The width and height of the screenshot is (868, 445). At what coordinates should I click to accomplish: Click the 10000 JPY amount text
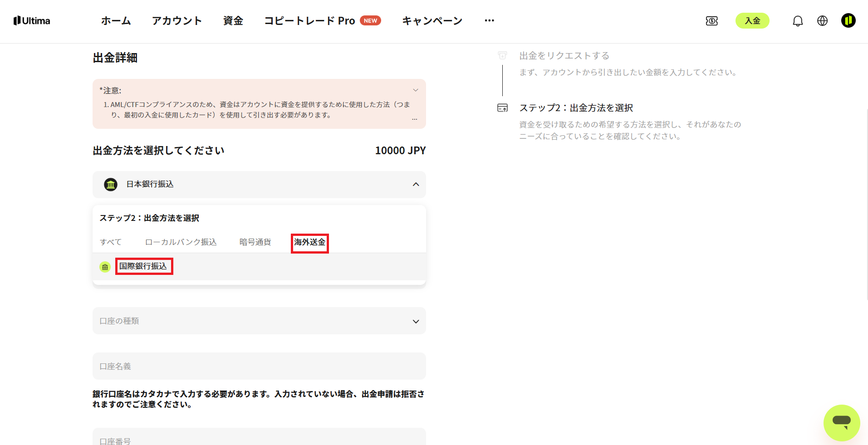[400, 151]
